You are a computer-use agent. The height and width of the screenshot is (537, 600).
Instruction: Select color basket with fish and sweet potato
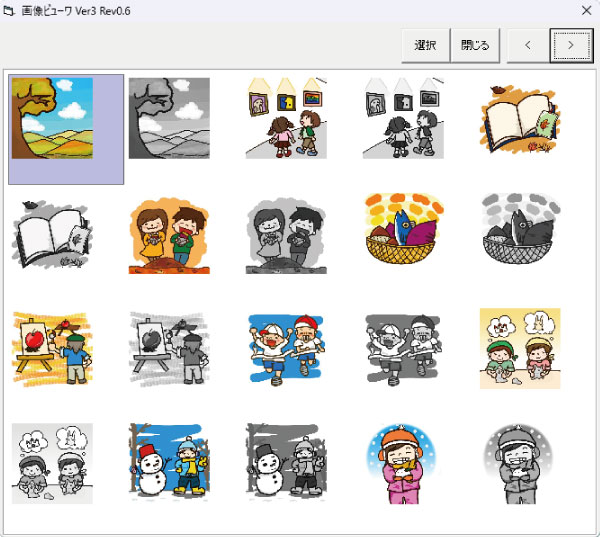404,233
